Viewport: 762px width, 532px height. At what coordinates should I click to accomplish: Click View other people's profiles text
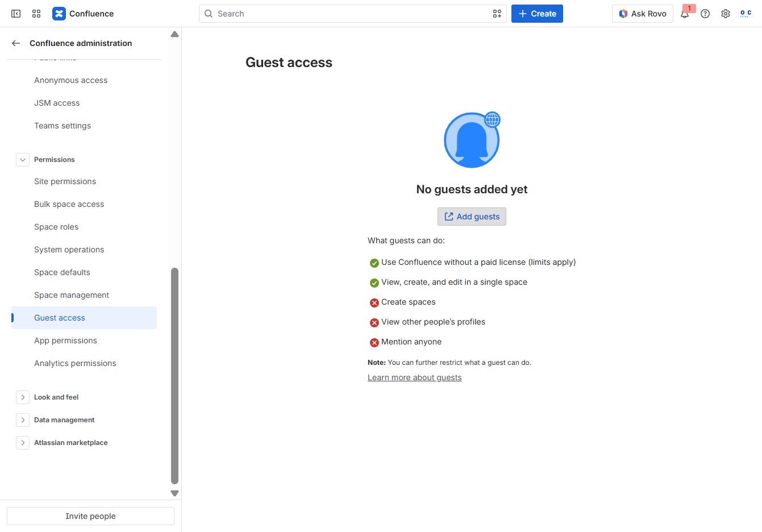pyautogui.click(x=433, y=322)
